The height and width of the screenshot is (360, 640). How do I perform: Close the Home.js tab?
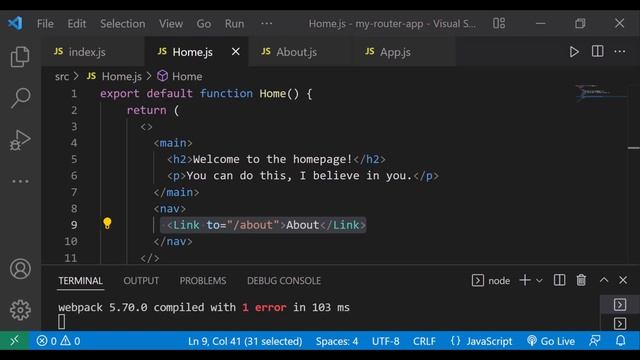[236, 52]
